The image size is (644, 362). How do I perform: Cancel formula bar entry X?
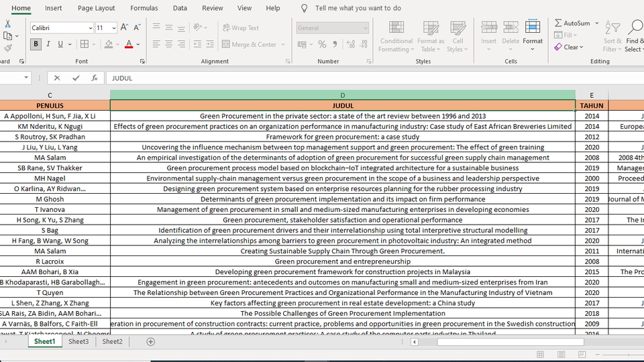click(x=57, y=78)
